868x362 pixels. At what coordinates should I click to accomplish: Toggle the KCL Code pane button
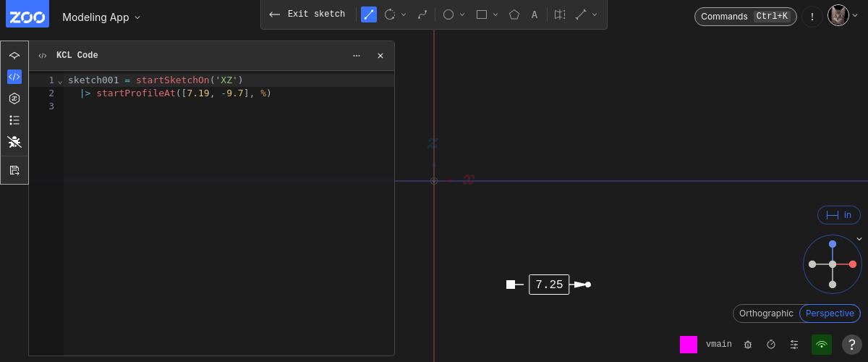pyautogui.click(x=14, y=77)
